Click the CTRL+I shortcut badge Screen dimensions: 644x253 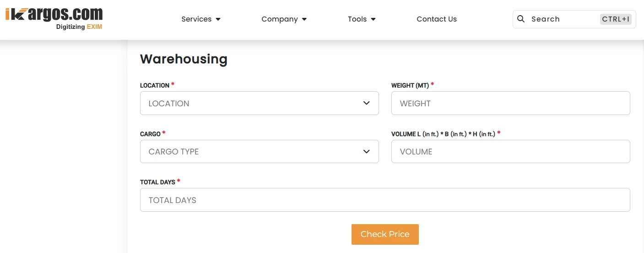616,19
